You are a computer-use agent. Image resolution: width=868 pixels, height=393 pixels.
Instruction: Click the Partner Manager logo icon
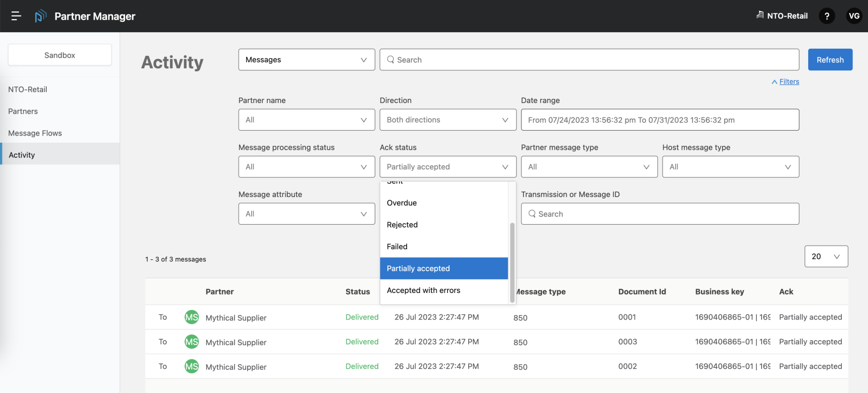[41, 16]
